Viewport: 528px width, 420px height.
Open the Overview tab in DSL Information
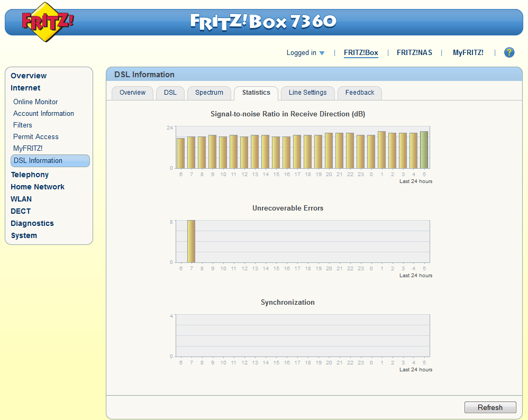(x=132, y=93)
